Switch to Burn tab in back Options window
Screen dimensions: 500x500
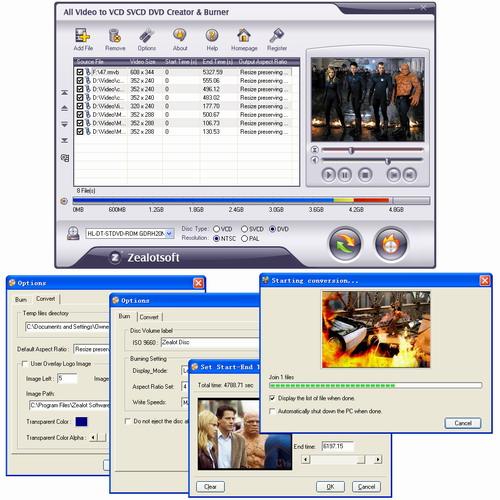click(x=21, y=300)
